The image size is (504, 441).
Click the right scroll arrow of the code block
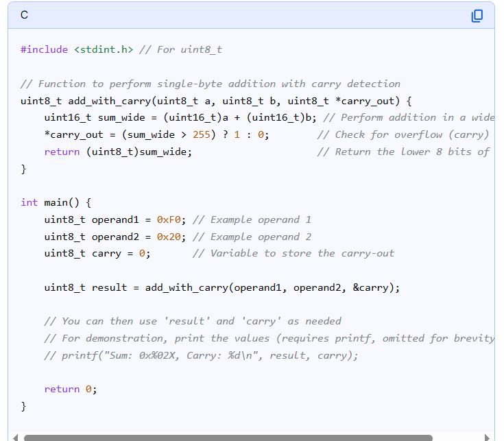tap(488, 437)
